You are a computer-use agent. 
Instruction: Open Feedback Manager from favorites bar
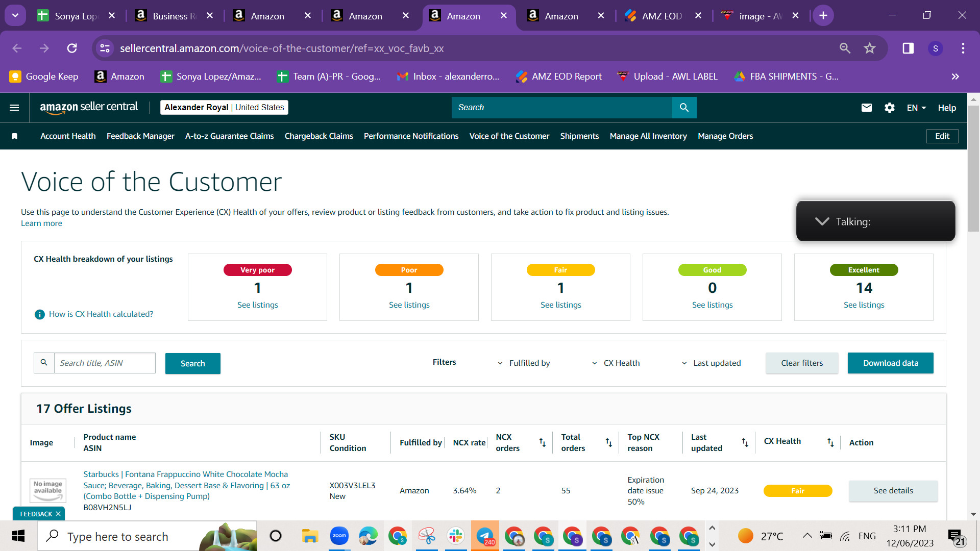click(x=140, y=136)
